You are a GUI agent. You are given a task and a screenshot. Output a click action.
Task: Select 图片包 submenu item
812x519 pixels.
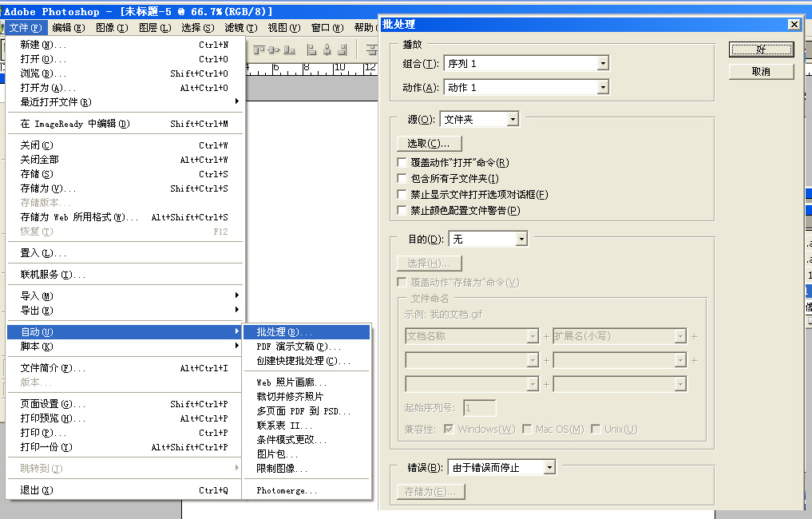click(307, 454)
